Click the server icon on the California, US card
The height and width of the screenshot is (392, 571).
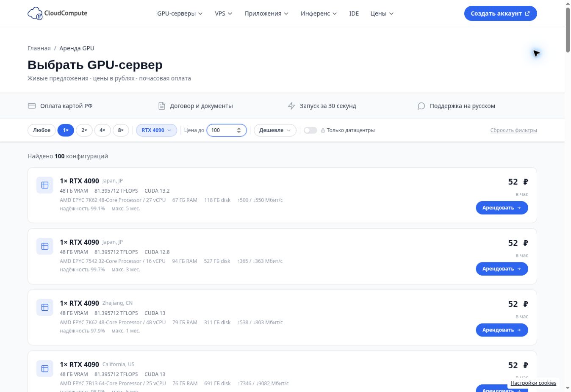point(45,369)
